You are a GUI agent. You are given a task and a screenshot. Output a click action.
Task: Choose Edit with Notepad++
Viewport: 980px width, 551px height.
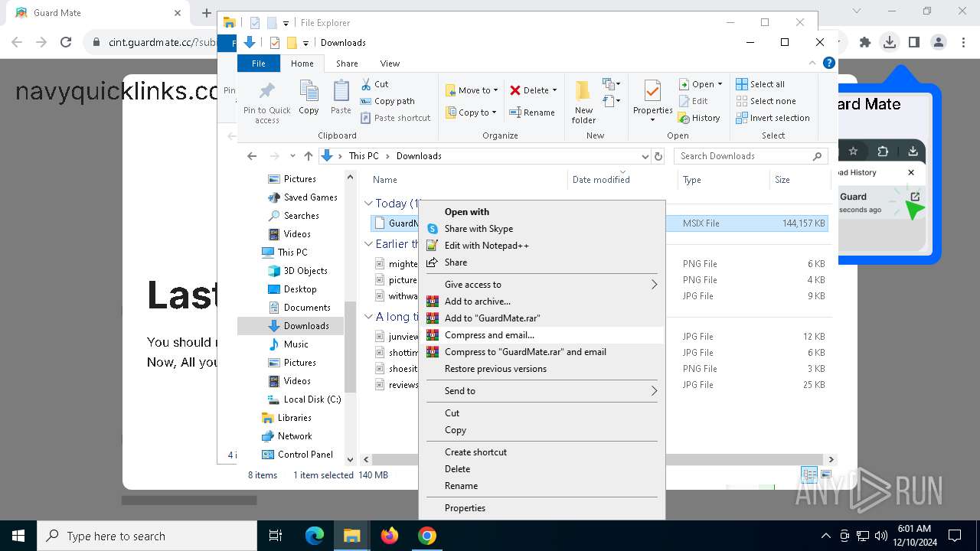(x=542, y=246)
